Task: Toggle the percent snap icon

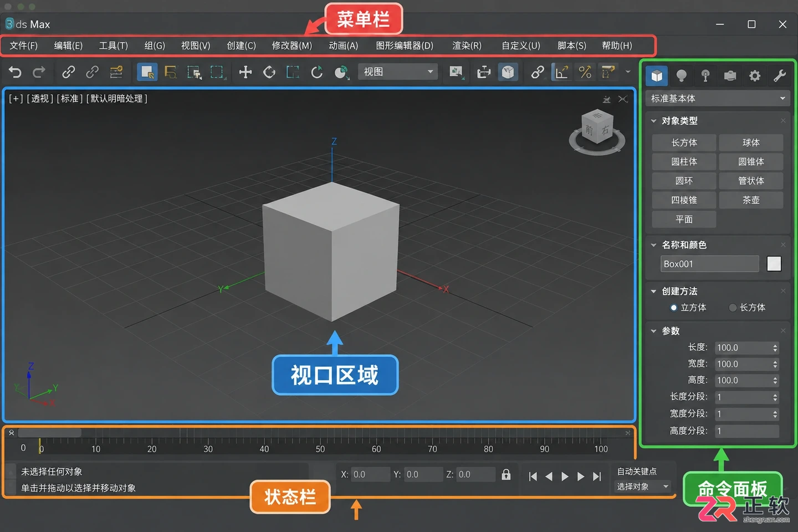Action: [x=585, y=72]
